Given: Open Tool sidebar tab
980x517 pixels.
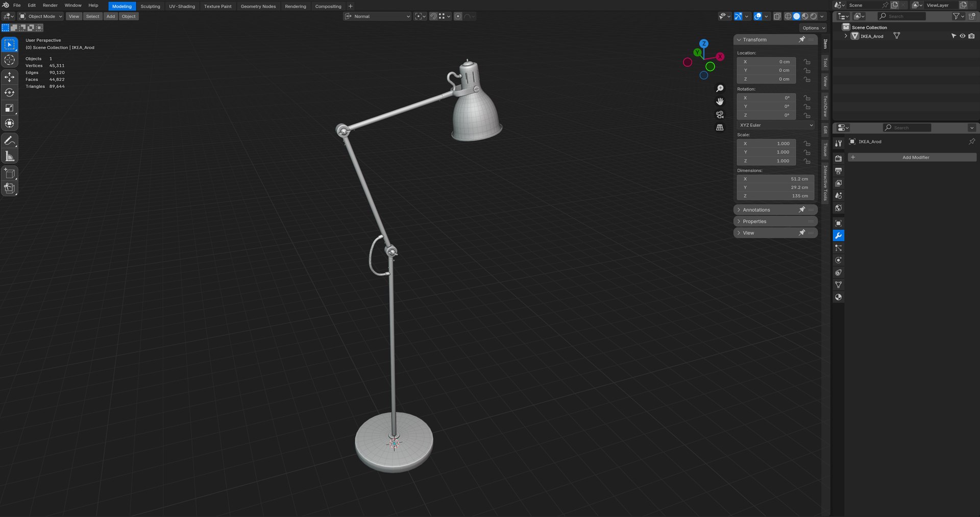Looking at the screenshot, I should [x=825, y=62].
